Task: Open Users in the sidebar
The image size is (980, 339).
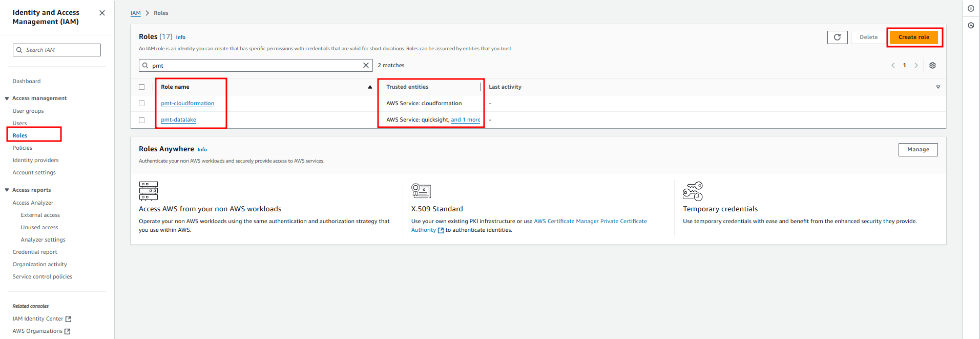Action: 20,123
